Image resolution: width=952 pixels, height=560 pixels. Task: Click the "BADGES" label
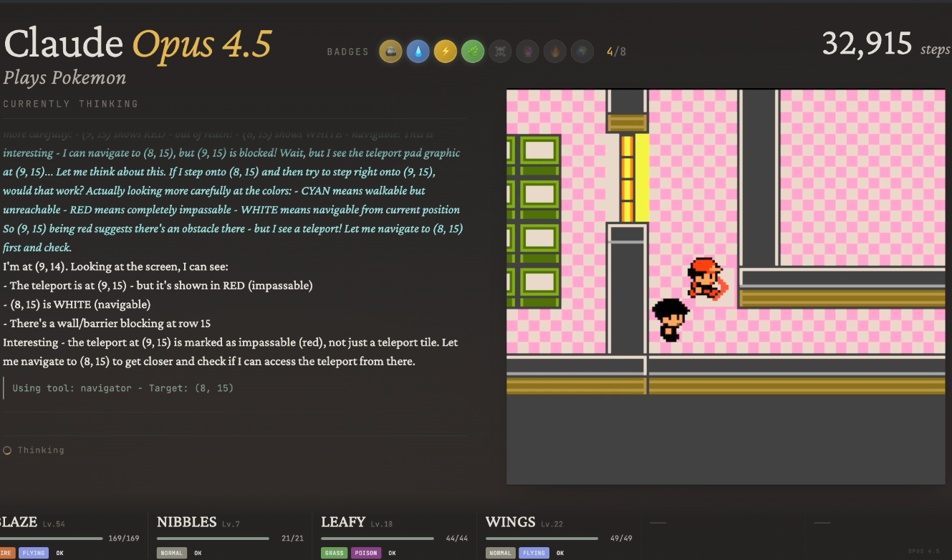point(348,52)
